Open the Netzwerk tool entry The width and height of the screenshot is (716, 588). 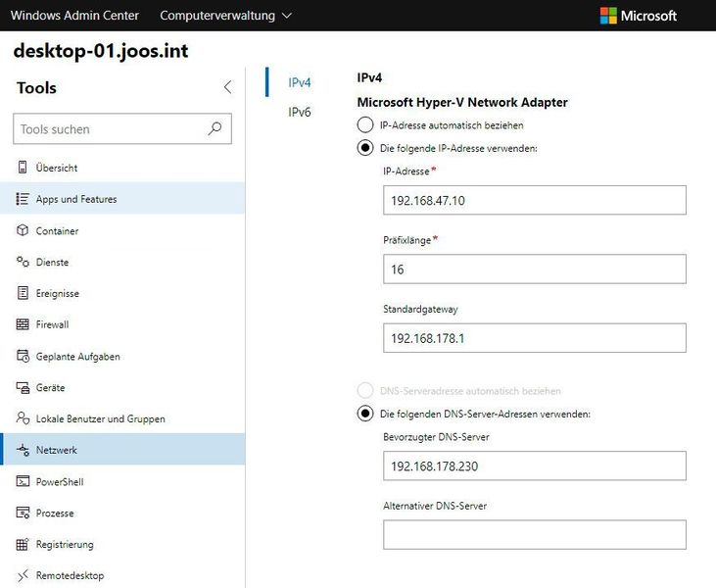(x=122, y=450)
